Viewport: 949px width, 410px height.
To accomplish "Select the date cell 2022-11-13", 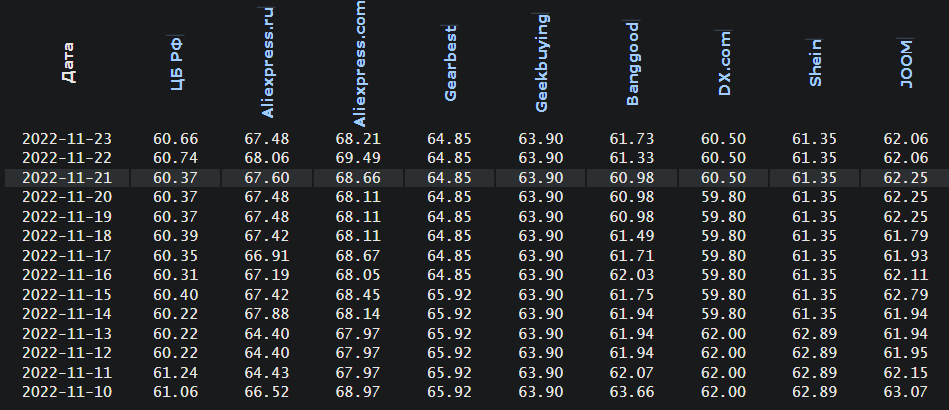I will tap(67, 334).
